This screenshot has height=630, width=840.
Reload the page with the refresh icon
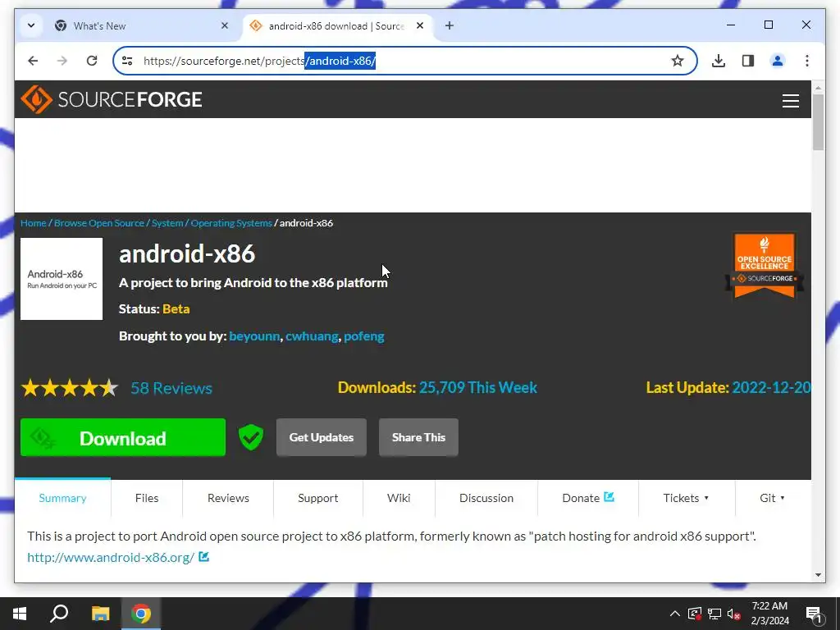92,61
